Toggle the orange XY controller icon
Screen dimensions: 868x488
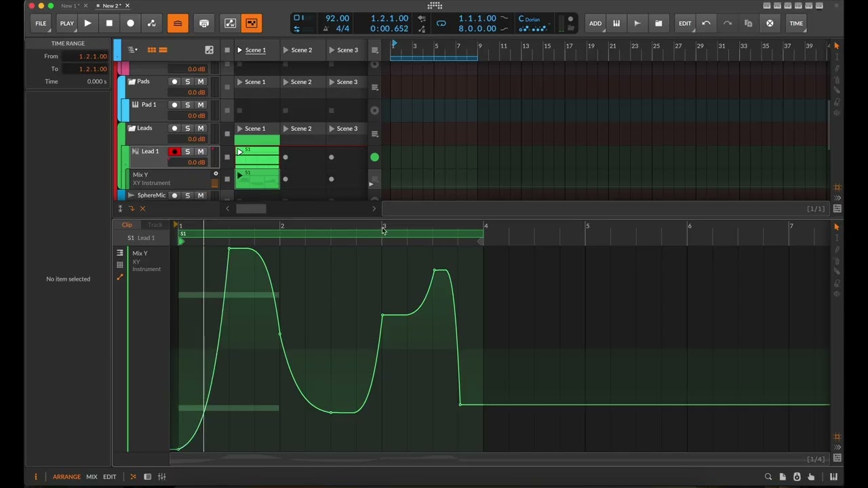pos(252,23)
